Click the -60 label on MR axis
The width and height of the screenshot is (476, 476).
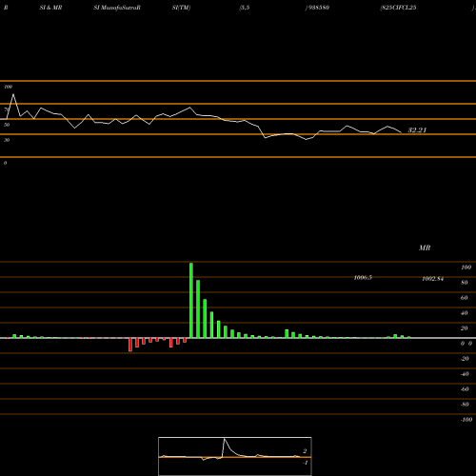pos(465,389)
